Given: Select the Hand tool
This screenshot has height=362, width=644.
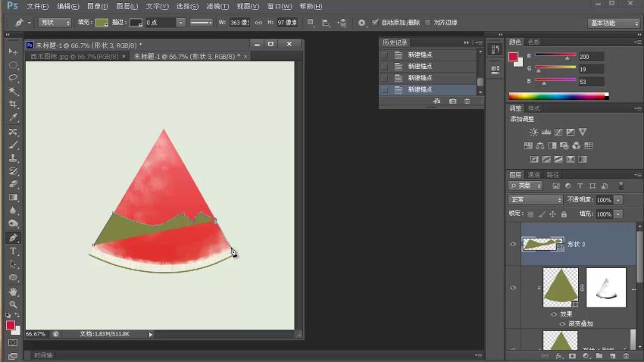Looking at the screenshot, I should coord(13,292).
